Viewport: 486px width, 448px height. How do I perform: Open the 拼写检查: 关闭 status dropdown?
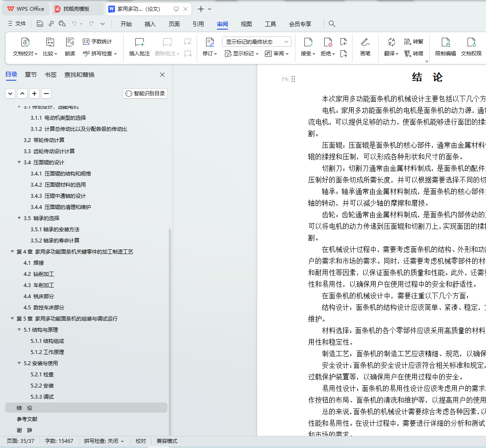point(104,441)
